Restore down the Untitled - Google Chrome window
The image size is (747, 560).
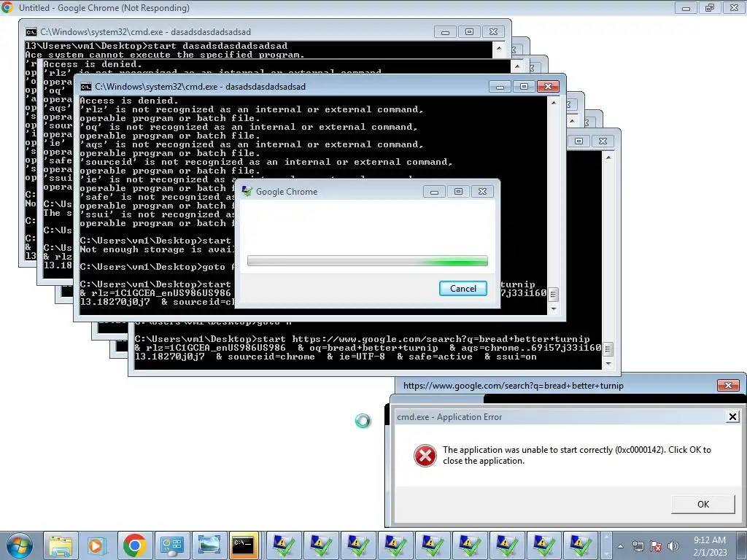[x=710, y=8]
